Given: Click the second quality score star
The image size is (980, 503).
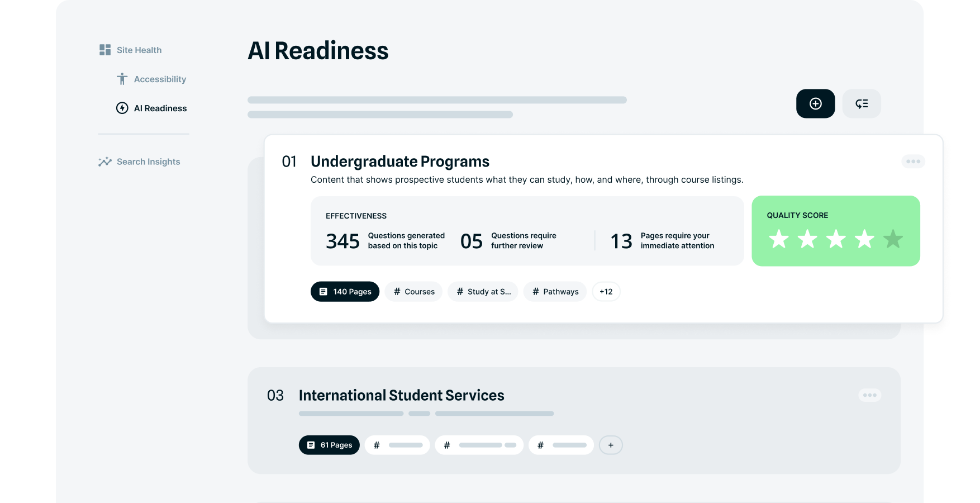Looking at the screenshot, I should tap(807, 239).
